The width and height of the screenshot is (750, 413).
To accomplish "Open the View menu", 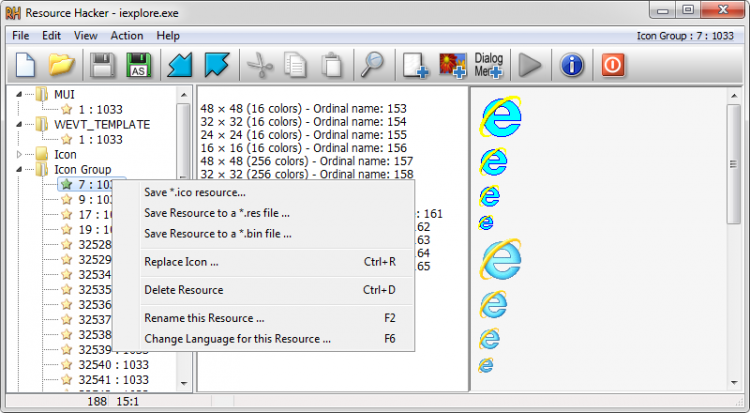I will [x=86, y=35].
